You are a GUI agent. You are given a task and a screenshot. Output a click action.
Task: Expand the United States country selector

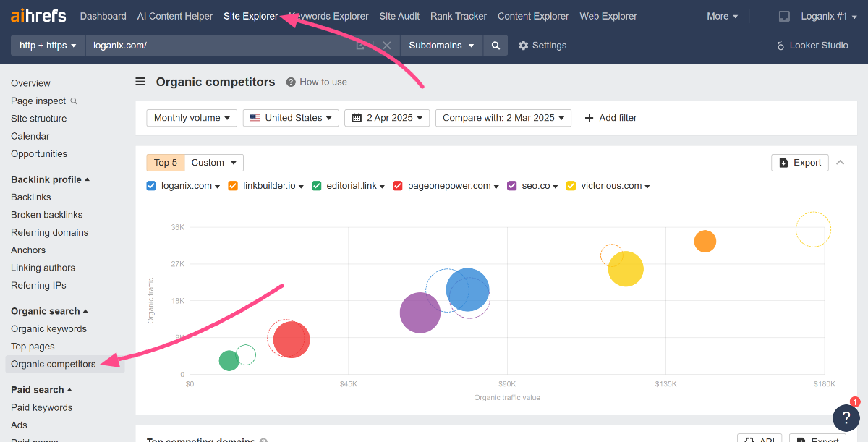(x=291, y=118)
